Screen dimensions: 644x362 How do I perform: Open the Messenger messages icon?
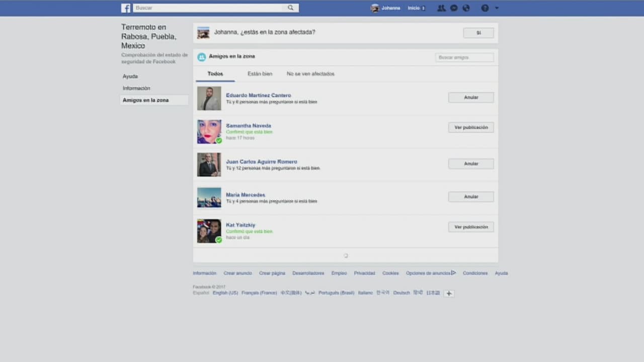pyautogui.click(x=454, y=8)
